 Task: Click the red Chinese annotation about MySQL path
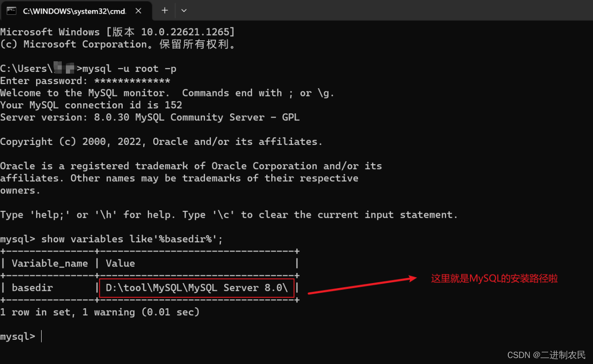click(x=494, y=278)
